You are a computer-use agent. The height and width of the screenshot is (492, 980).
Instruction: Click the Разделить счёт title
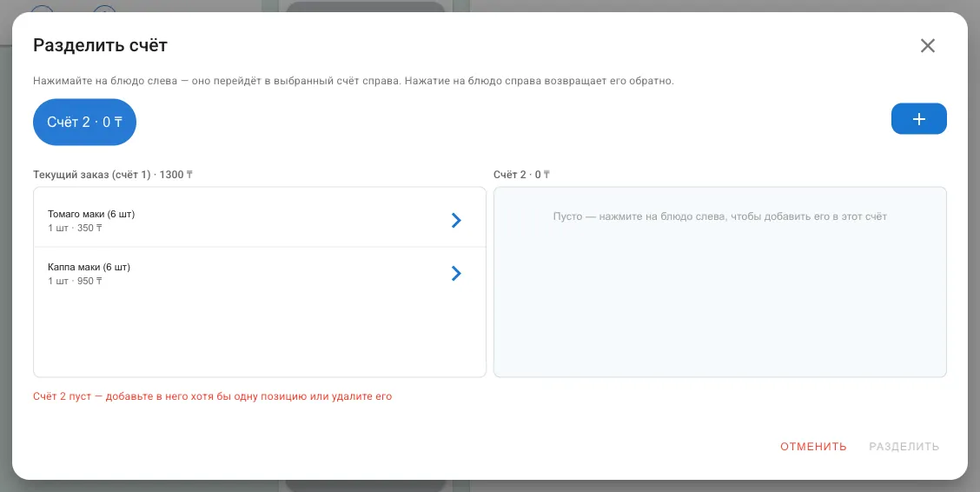(100, 45)
